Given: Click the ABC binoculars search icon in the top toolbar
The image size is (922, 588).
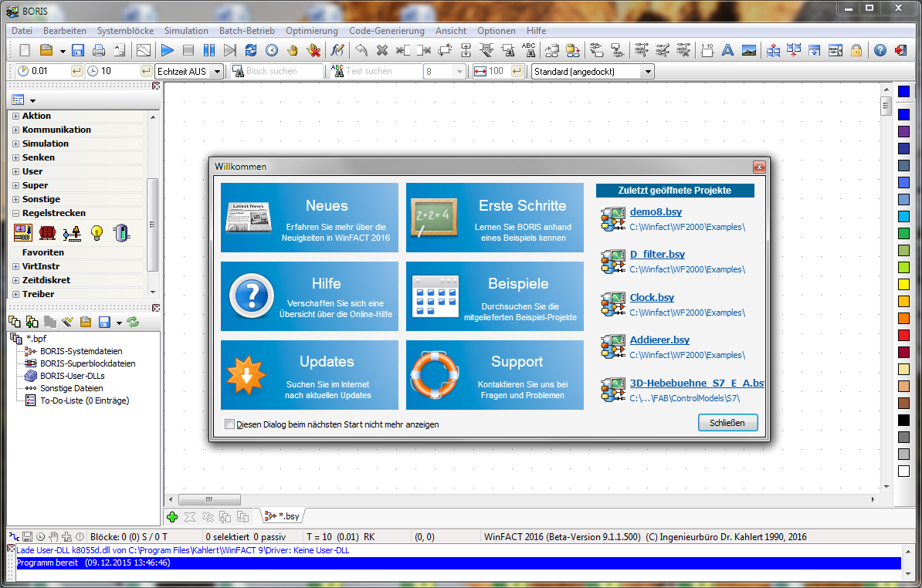Looking at the screenshot, I should [x=529, y=50].
